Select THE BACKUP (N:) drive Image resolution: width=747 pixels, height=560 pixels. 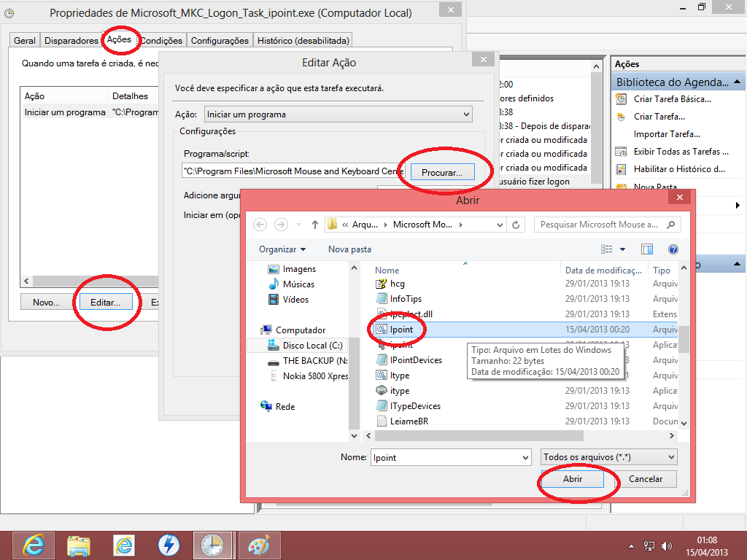tap(308, 360)
